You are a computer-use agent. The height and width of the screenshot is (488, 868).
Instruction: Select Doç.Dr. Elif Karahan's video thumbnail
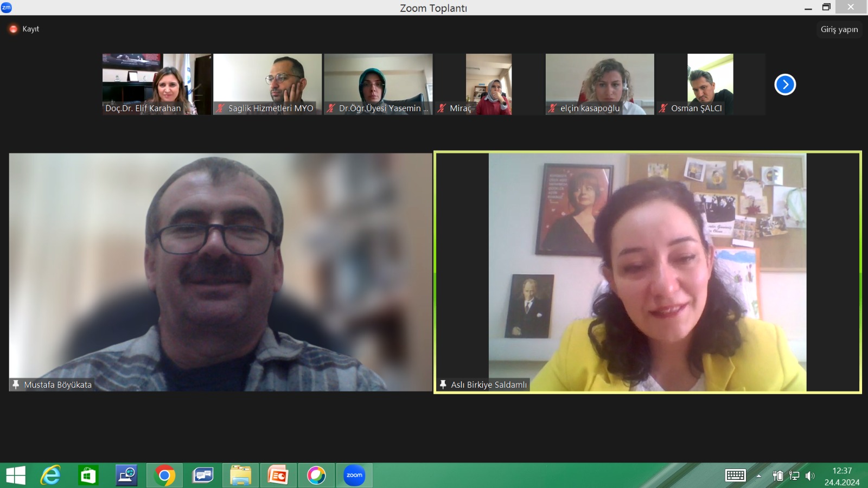157,84
